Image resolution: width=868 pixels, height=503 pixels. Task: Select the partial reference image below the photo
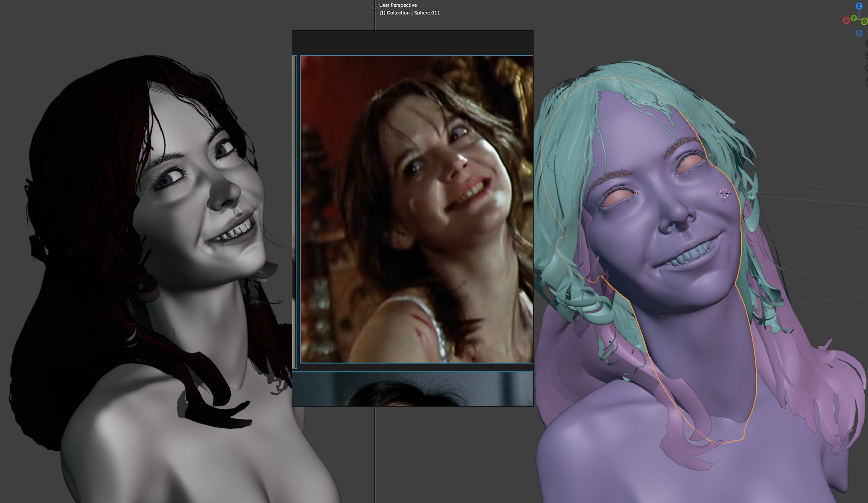click(x=412, y=389)
